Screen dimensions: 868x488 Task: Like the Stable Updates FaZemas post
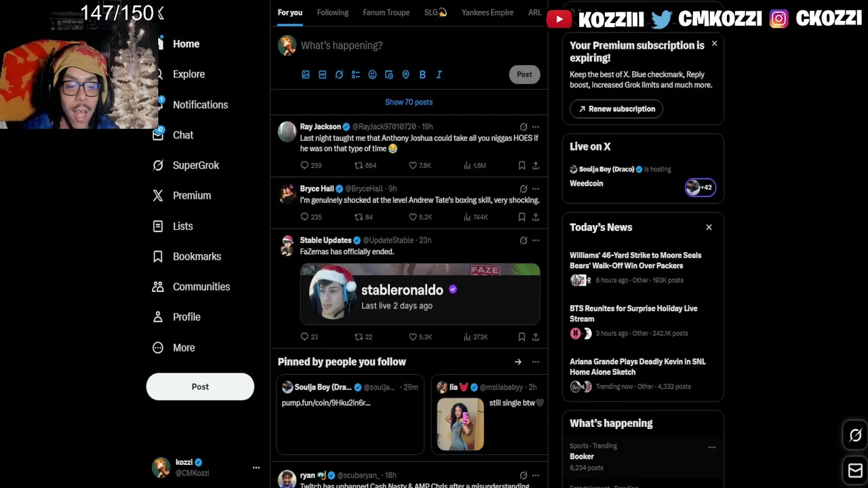412,337
